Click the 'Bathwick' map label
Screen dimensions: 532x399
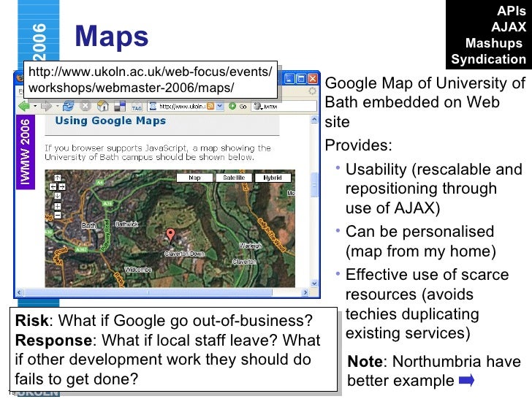126,224
